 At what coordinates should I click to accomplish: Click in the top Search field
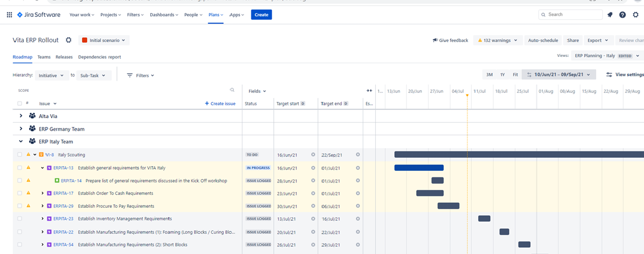pos(570,15)
